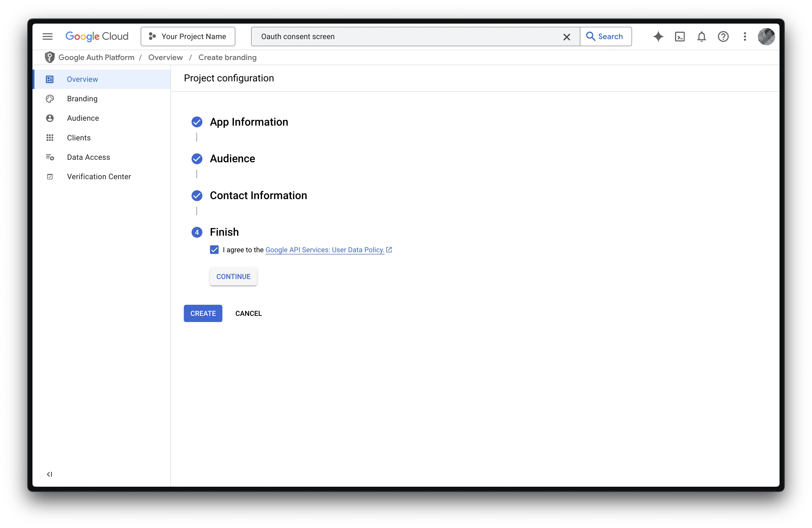Open Branding in the sidebar
This screenshot has width=812, height=528.
tap(102, 99)
